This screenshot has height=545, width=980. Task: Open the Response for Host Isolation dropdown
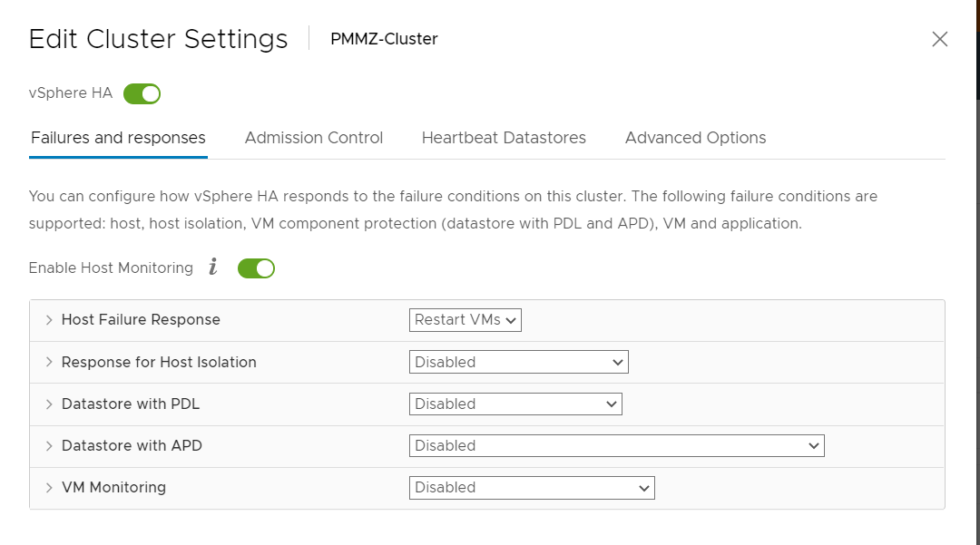tap(519, 362)
